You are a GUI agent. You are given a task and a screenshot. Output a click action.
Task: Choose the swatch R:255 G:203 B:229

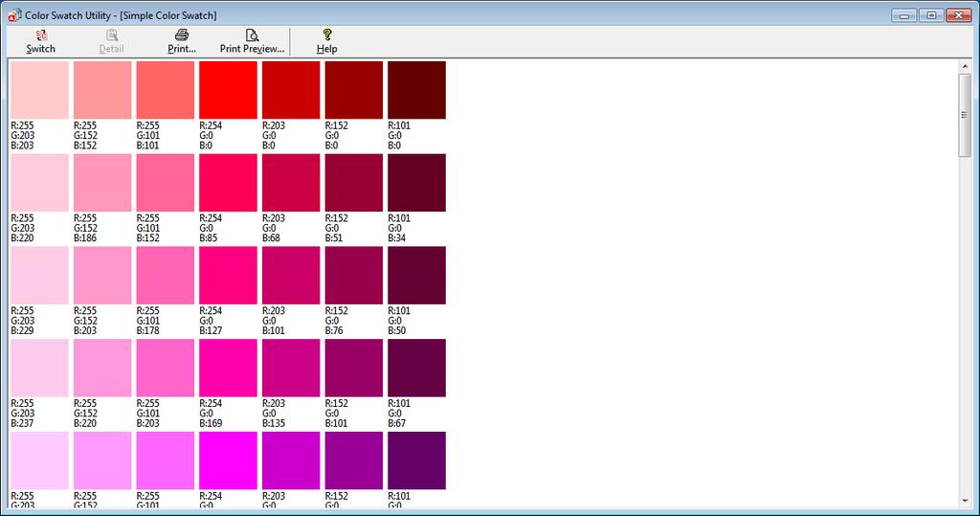39,275
